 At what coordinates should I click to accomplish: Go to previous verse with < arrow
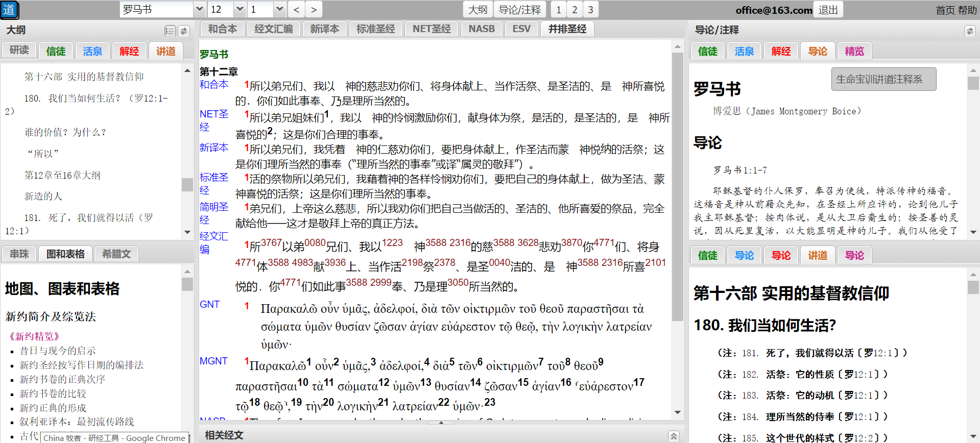296,10
